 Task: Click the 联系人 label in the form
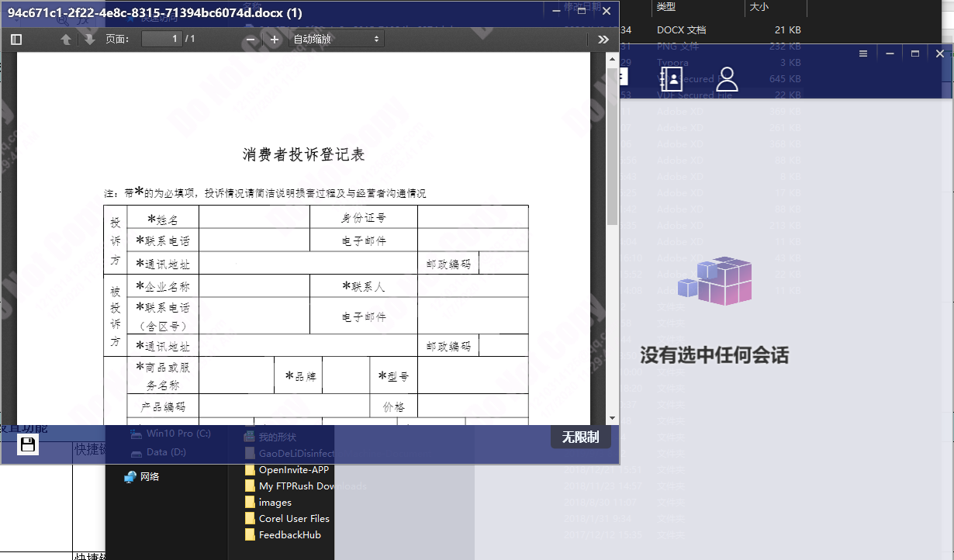[364, 287]
